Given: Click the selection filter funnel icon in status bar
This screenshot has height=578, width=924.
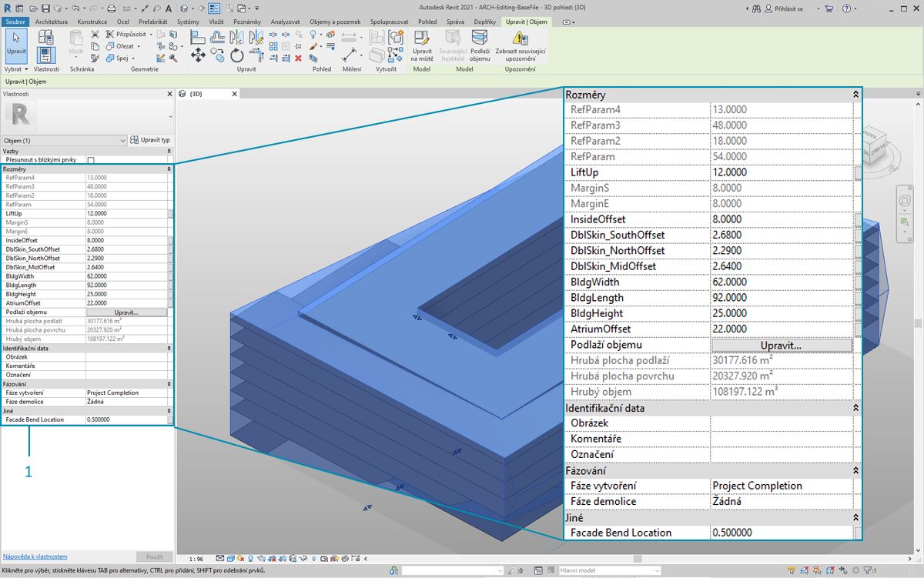Looking at the screenshot, I should coord(867,570).
